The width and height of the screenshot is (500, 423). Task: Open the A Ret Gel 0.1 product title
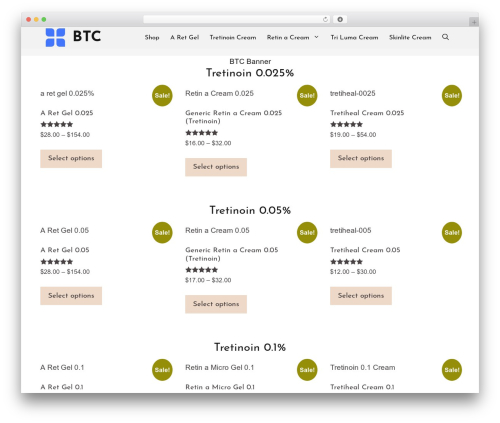tap(62, 387)
